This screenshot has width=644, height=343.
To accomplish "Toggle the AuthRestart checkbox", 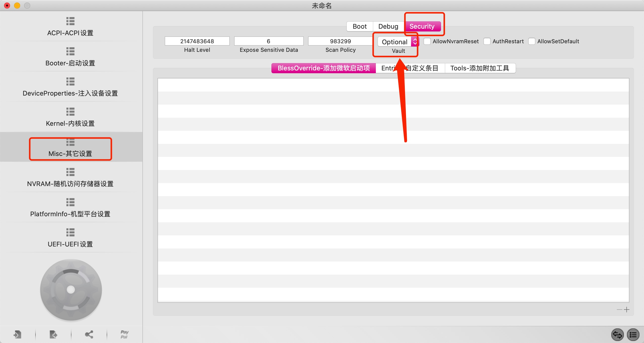I will [487, 41].
